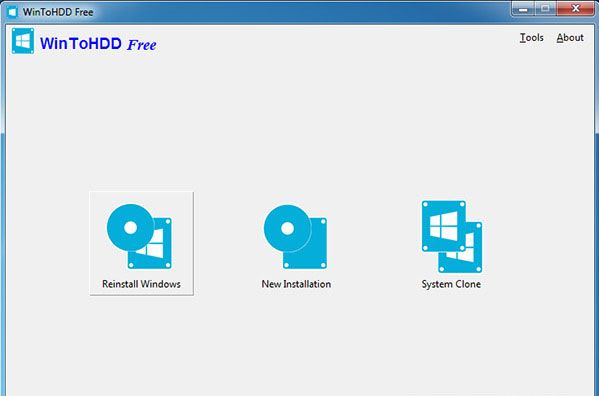Click the New Installation disc-and-drive icon
Image resolution: width=599 pixels, height=396 pixels.
coord(295,237)
